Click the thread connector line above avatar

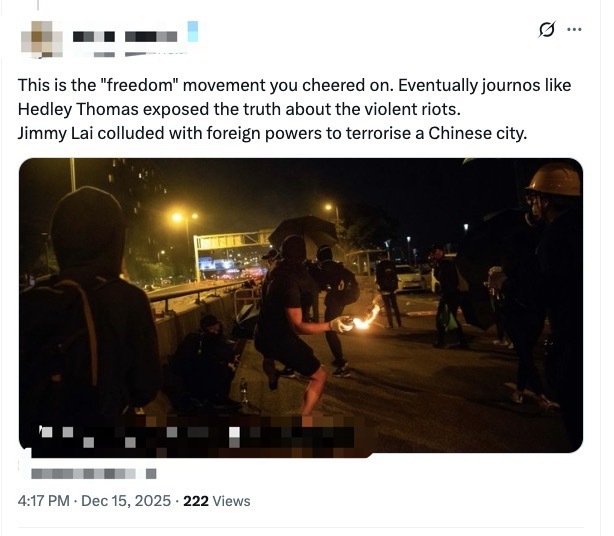coord(38,5)
